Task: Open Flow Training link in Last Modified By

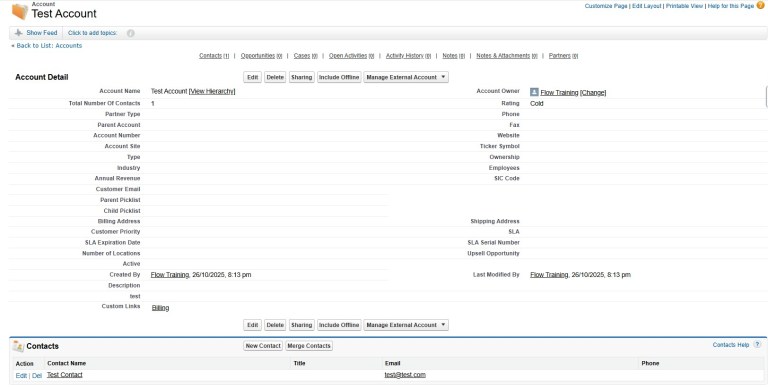Action: [x=549, y=275]
